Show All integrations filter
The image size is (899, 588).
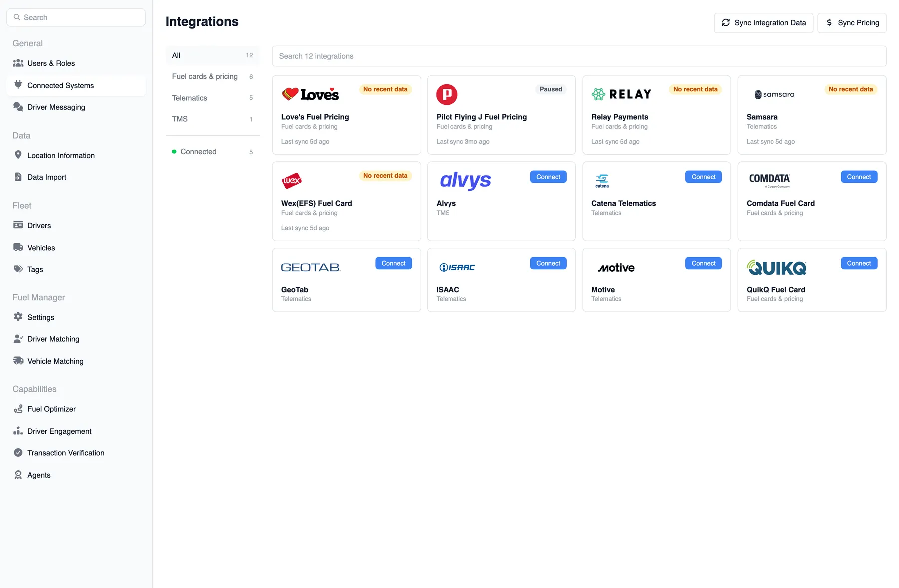pyautogui.click(x=212, y=55)
